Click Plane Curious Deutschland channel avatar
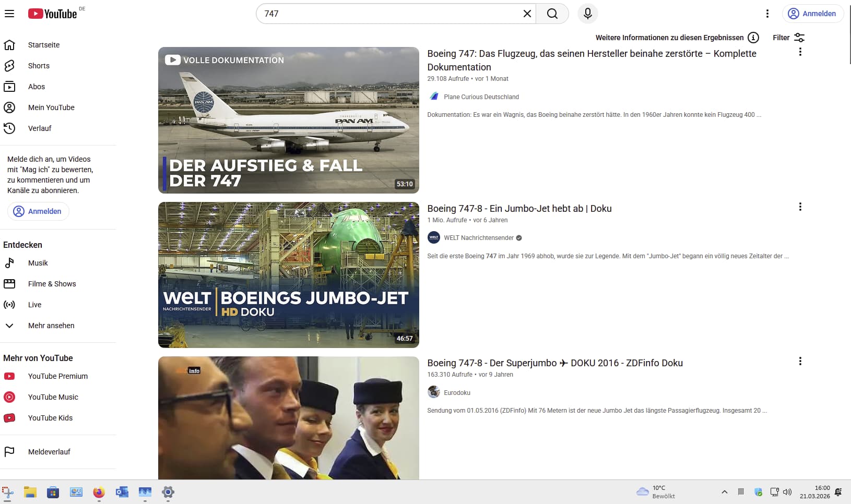The height and width of the screenshot is (504, 851). pos(434,97)
